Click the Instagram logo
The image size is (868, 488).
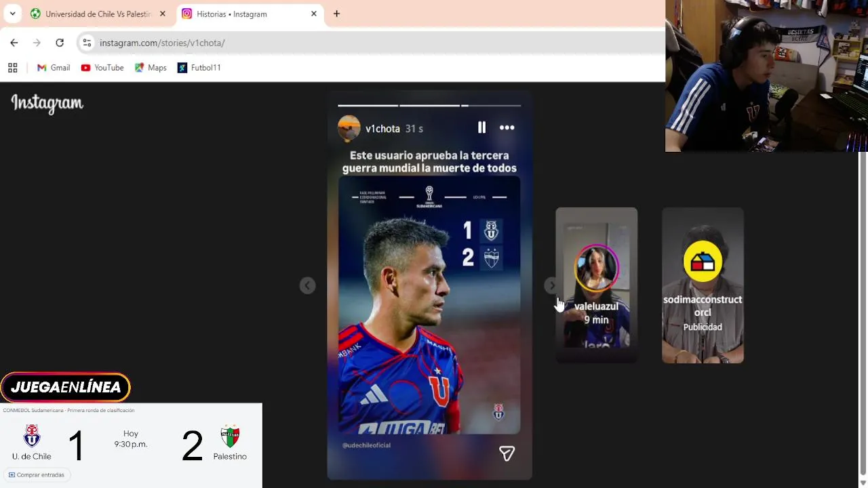pos(47,104)
